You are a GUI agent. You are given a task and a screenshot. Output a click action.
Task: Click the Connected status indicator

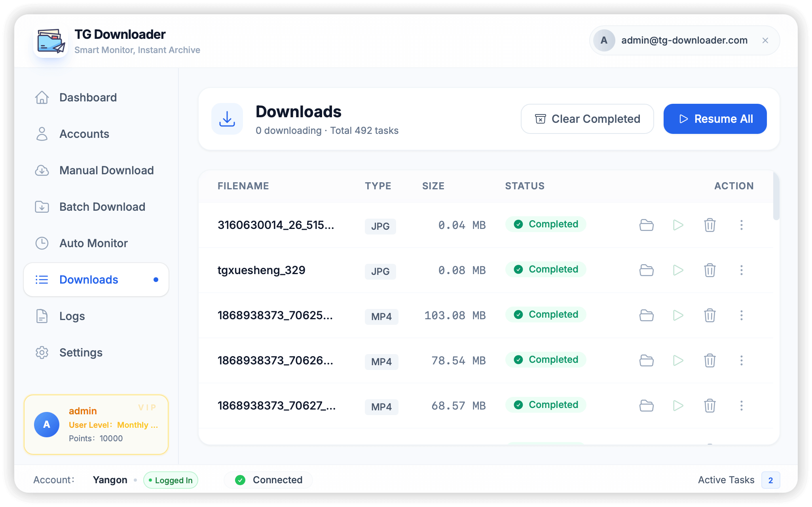[268, 480]
